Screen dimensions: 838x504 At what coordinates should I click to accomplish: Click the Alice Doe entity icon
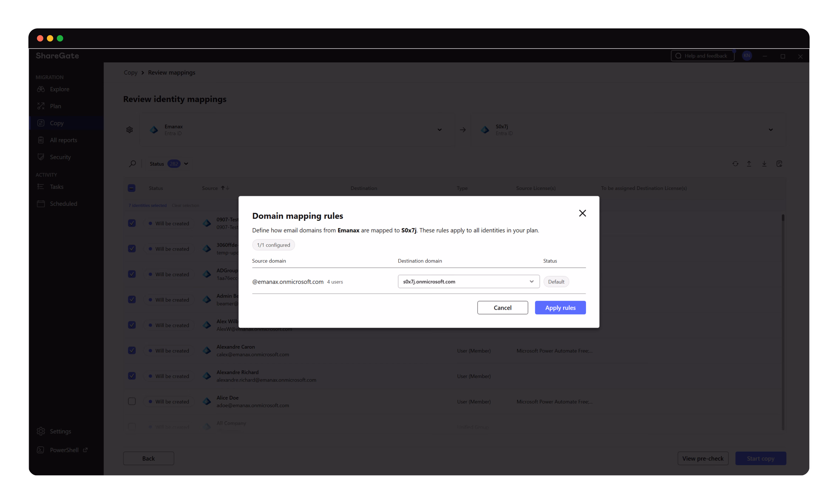[207, 401]
